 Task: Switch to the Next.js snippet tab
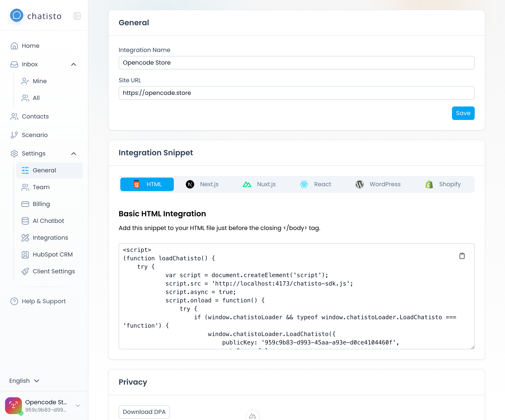point(202,184)
